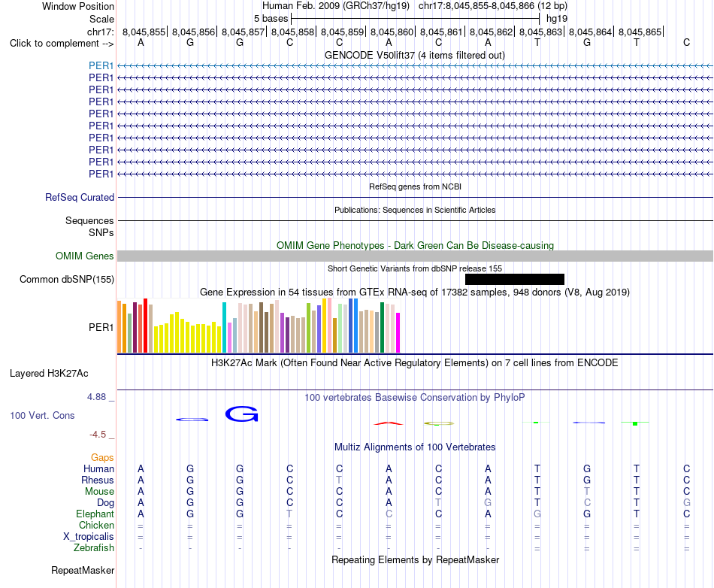
Task: Click Repeating Elements by RepeatMasker title
Action: (x=415, y=559)
